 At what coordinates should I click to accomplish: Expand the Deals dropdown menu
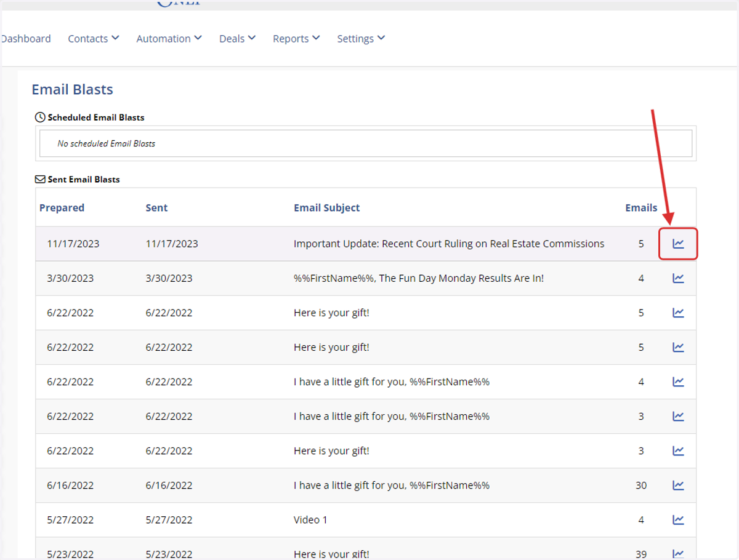click(x=237, y=39)
